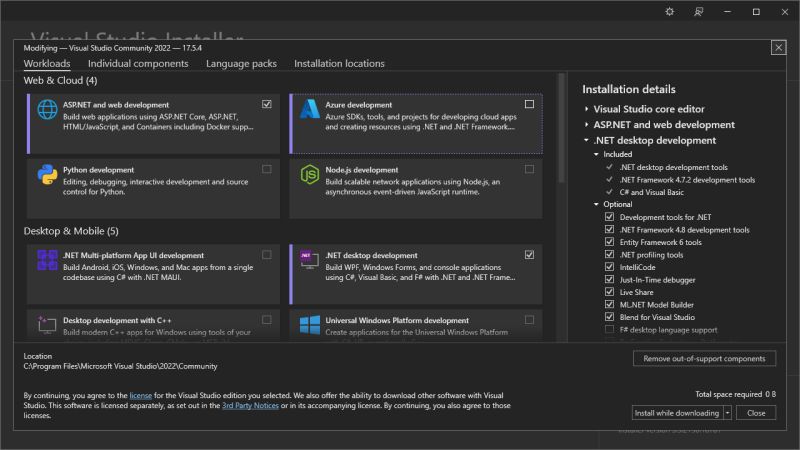Image resolution: width=800 pixels, height=450 pixels.
Task: Check the Azure development workload
Action: click(529, 104)
